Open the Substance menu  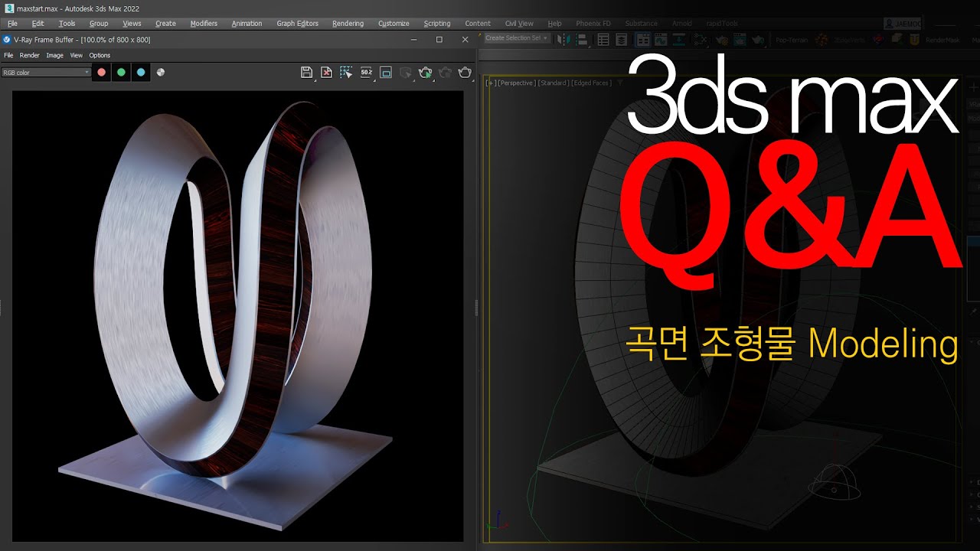pos(642,24)
